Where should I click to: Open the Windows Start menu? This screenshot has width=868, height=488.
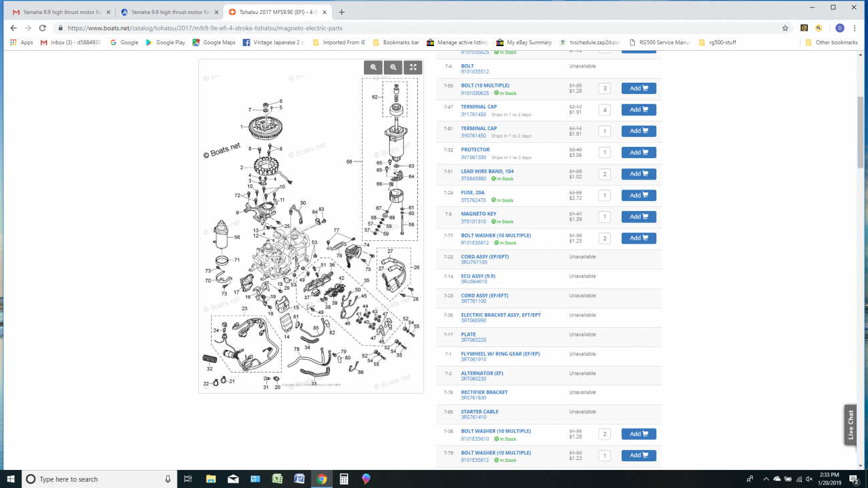click(11, 479)
